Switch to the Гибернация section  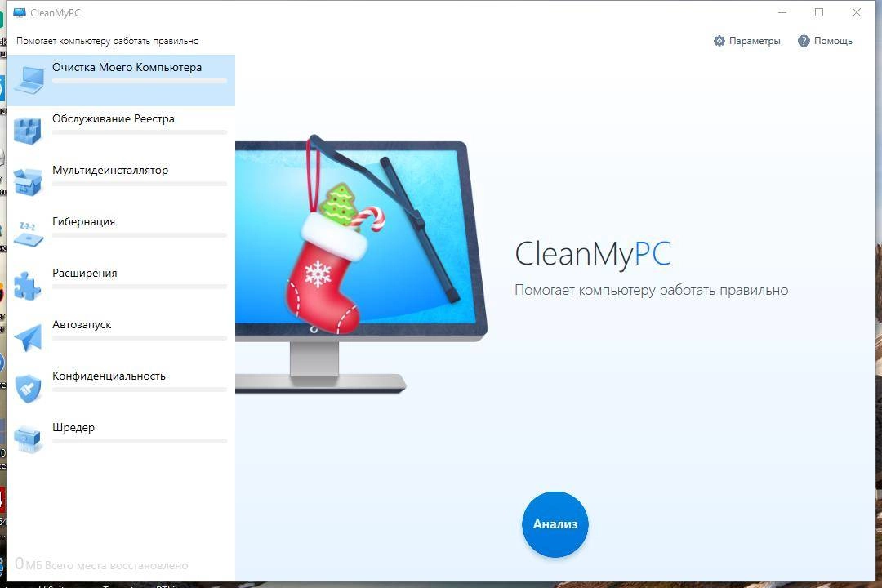click(120, 234)
